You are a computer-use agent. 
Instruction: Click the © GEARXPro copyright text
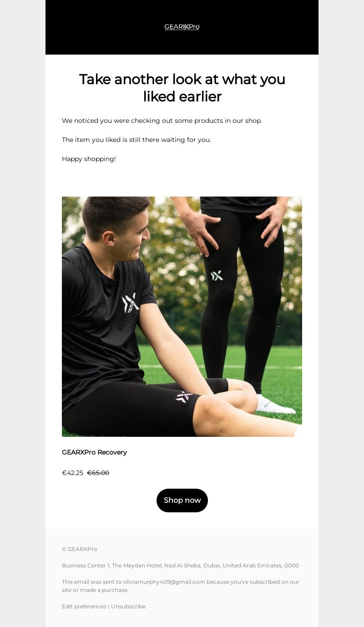click(80, 549)
